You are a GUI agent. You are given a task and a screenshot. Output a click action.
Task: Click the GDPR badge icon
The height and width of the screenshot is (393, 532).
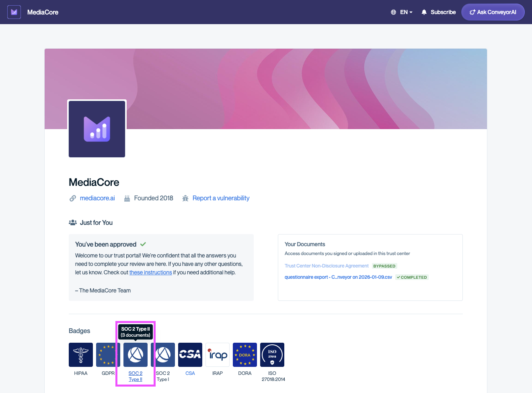108,355
